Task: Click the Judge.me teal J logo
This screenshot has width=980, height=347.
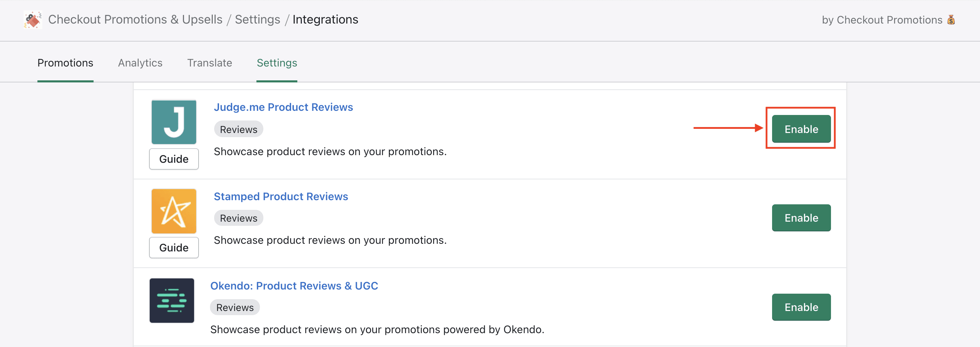Action: click(x=174, y=122)
